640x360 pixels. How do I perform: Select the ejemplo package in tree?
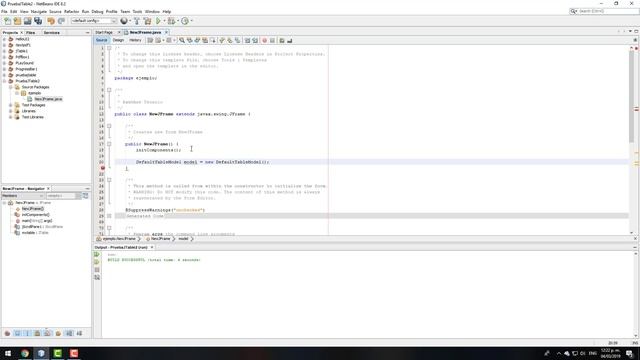point(34,93)
